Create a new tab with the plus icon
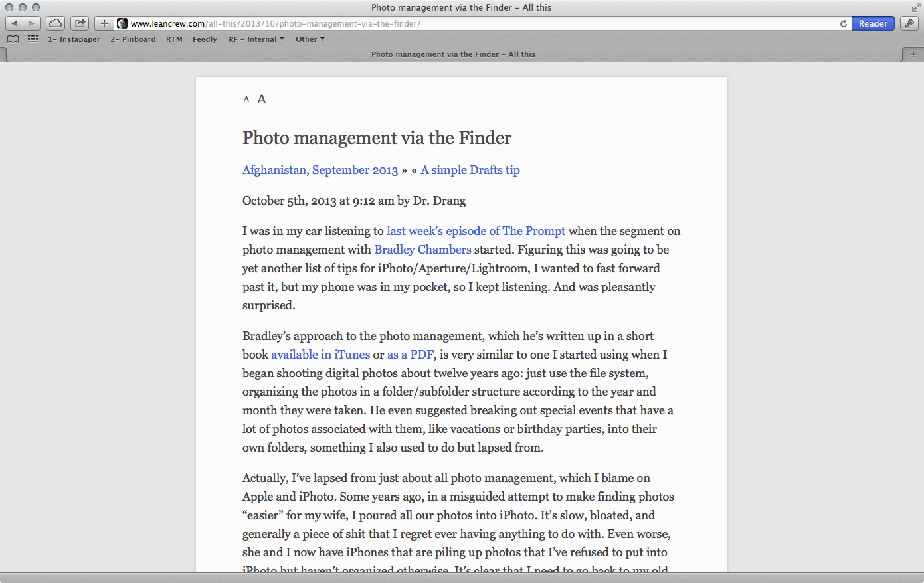924x583 pixels. tap(104, 23)
